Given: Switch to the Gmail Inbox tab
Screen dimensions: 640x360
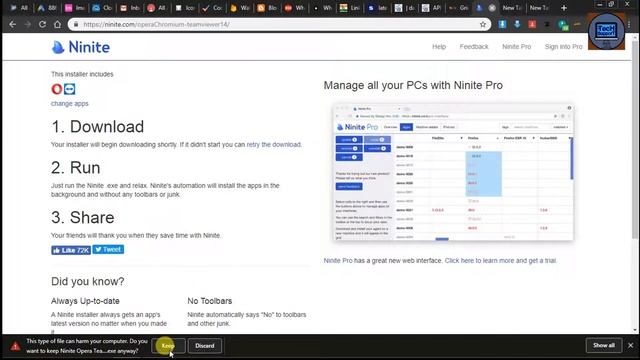Looking at the screenshot, I should 130,8.
